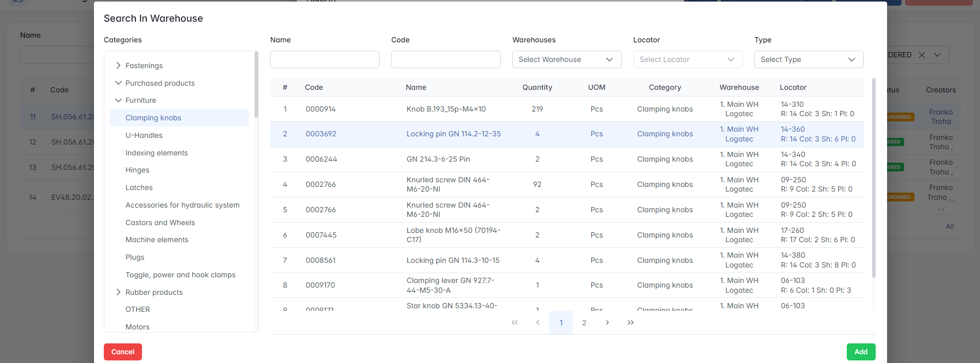Expand the Fastenings category
980x363 pixels.
[x=118, y=66]
